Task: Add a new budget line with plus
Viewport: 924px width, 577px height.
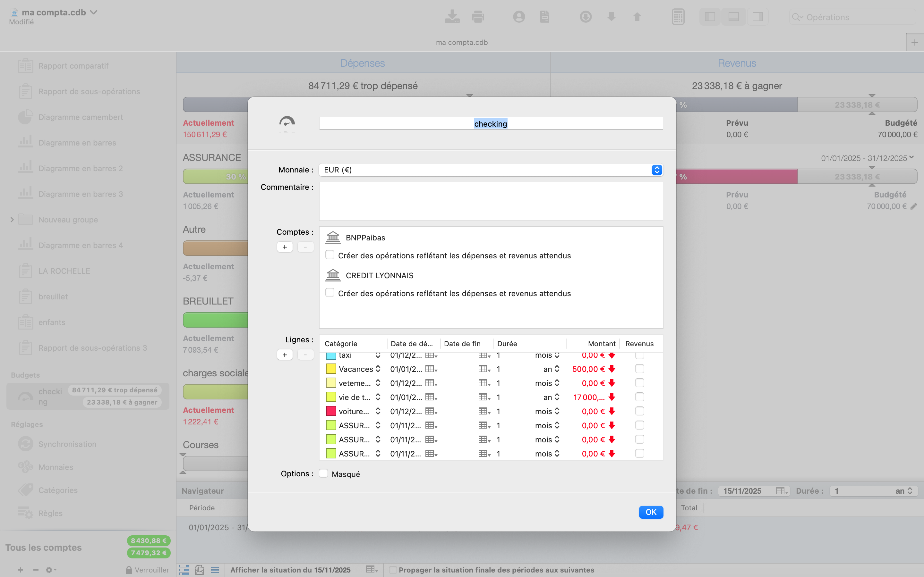Action: 285,355
